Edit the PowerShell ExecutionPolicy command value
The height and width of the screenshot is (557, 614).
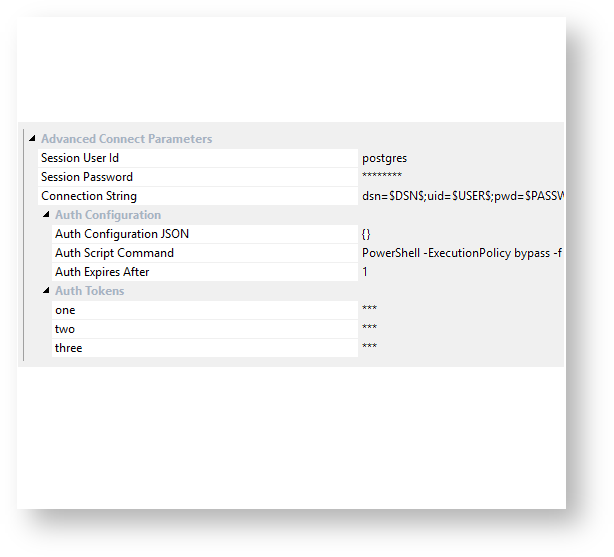(461, 253)
